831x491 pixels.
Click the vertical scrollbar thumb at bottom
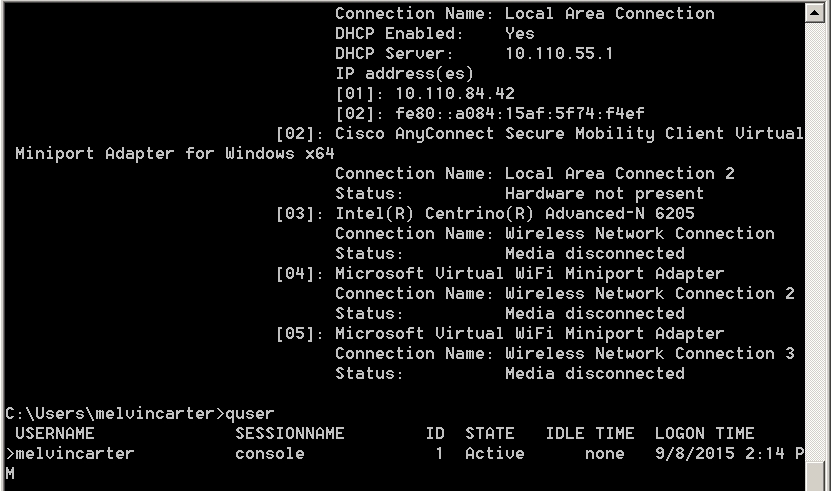815,476
